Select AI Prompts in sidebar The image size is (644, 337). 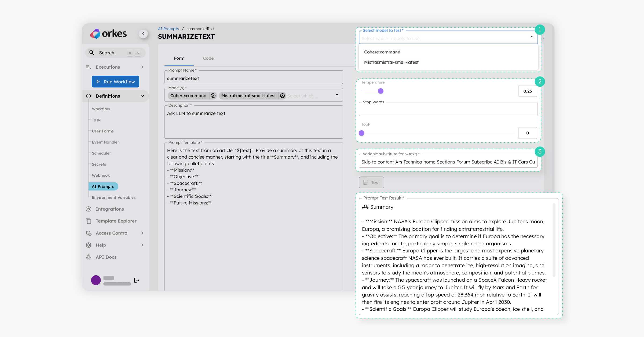(103, 186)
